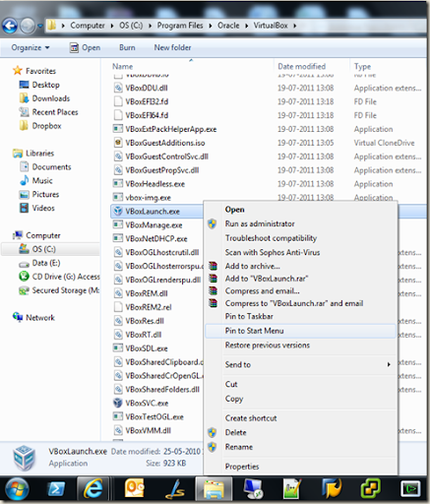The image size is (430, 504).
Task: Open Send to submenu arrow
Action: (389, 364)
